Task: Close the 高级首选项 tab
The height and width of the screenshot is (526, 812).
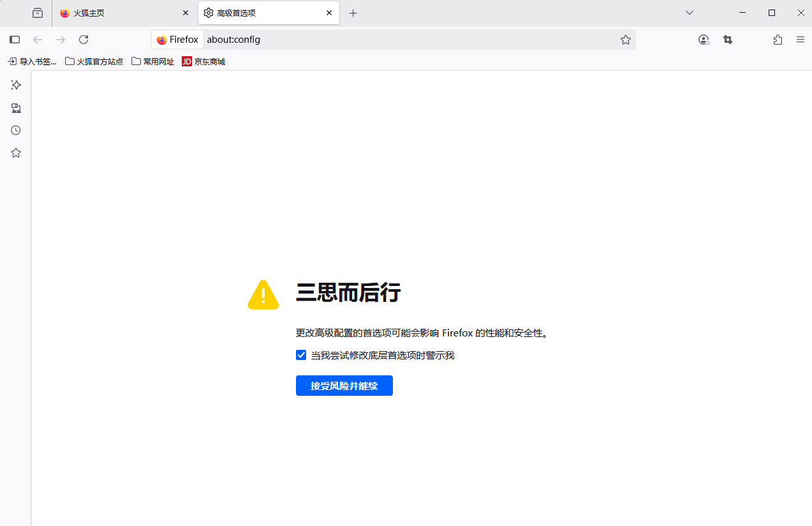Action: click(x=329, y=13)
